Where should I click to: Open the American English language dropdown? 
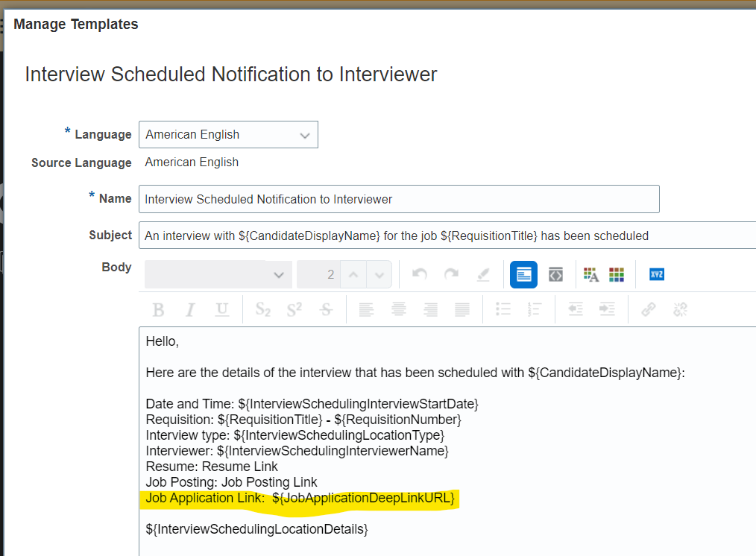point(227,134)
